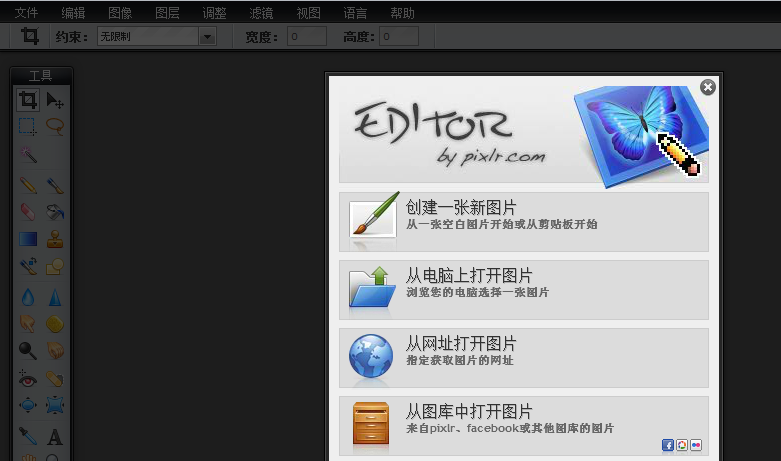Screen dimensions: 781x461
Task: Open the 约束 constraint dropdown arrow
Action: 207,36
